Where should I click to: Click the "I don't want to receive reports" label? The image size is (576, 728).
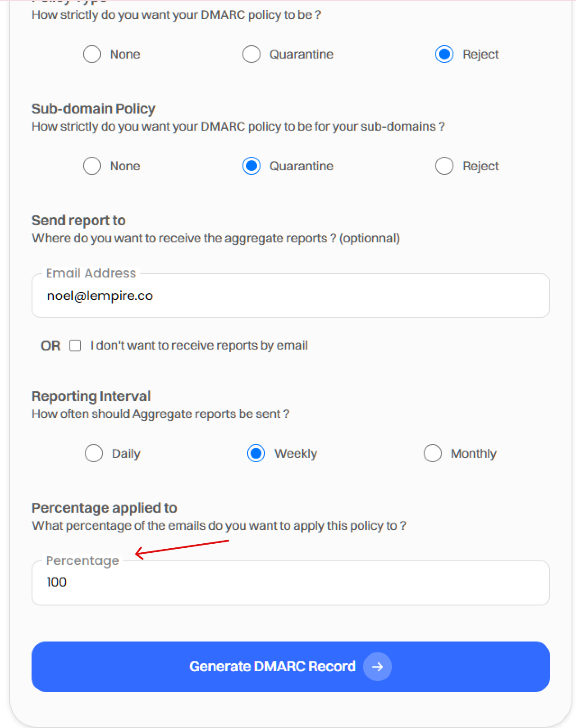[x=199, y=346]
